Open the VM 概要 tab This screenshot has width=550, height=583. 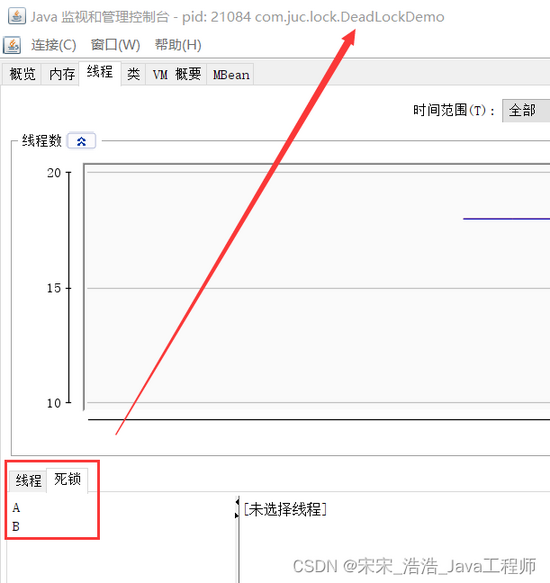coord(176,74)
